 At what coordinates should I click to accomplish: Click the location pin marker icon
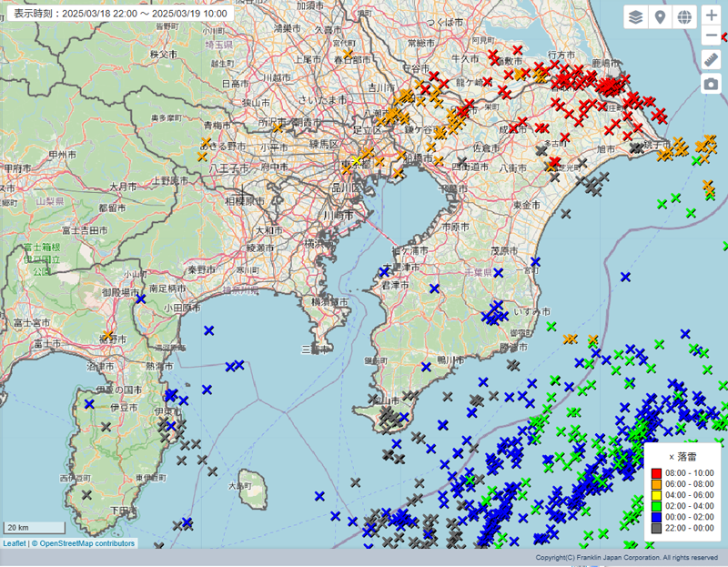[661, 16]
